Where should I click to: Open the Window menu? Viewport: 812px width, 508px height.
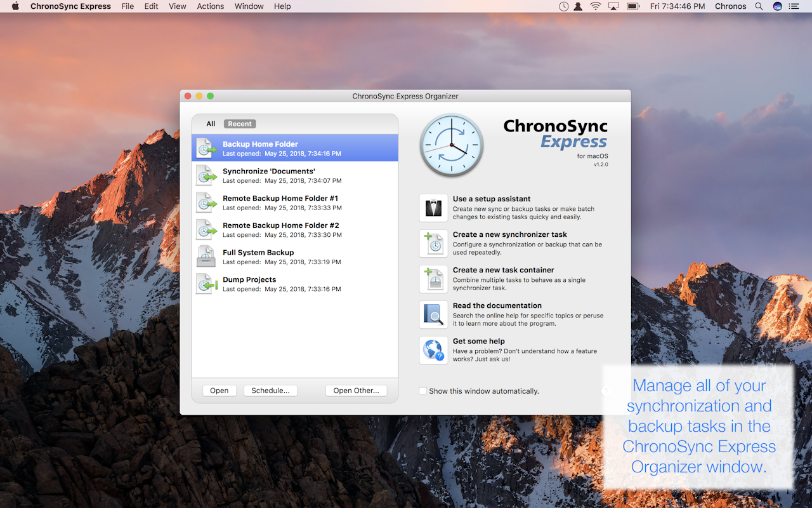coord(249,6)
